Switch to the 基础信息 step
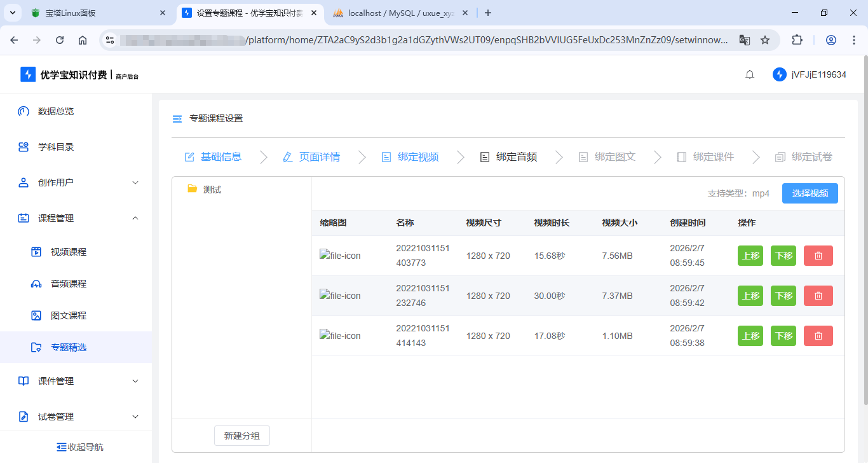The image size is (868, 463). [x=213, y=157]
